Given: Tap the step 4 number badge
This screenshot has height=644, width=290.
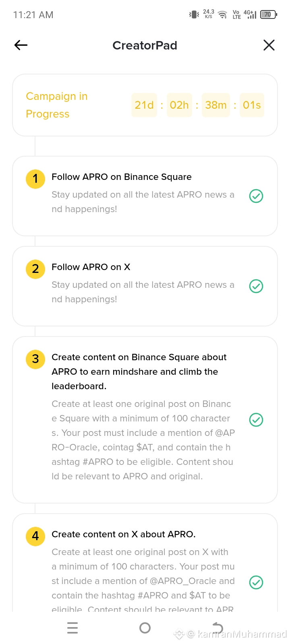Looking at the screenshot, I should 35,536.
